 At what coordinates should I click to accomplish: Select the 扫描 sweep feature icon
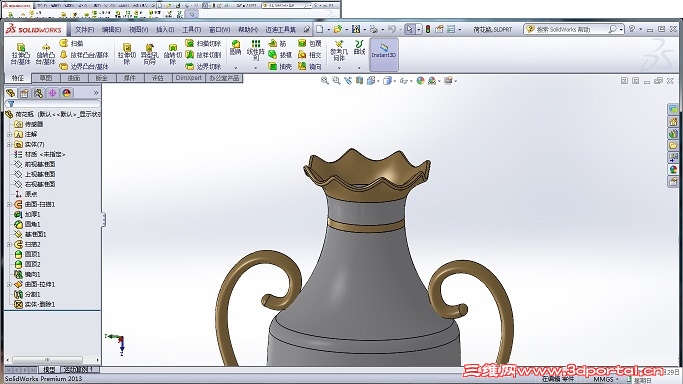tap(64, 43)
